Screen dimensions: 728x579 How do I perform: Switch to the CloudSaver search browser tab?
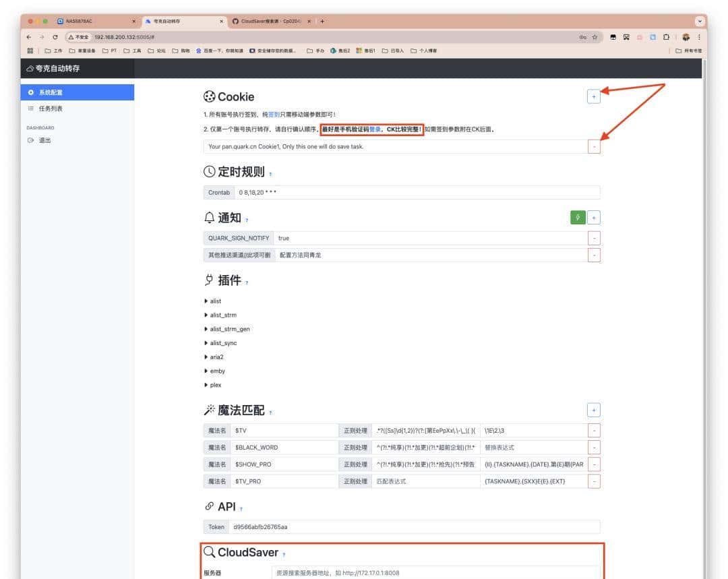coord(271,21)
